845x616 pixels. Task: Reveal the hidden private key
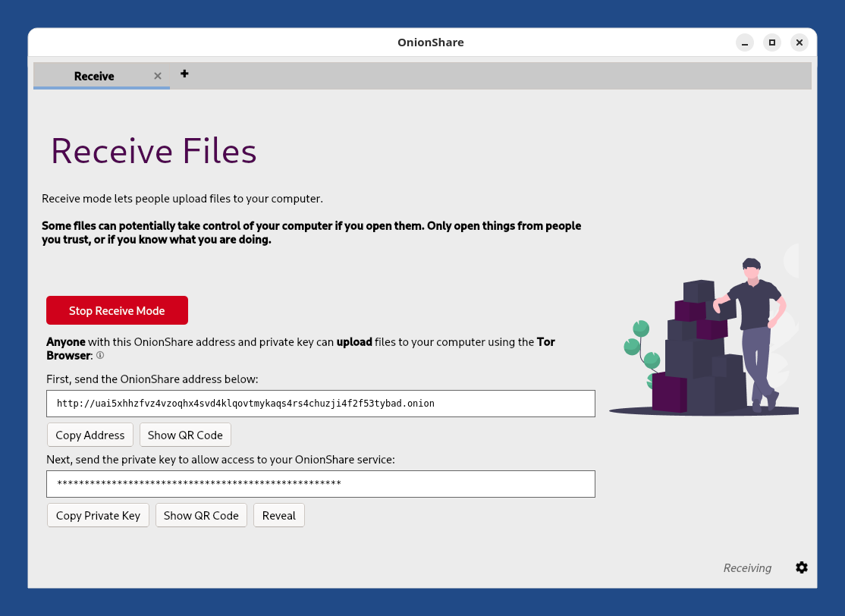(278, 515)
